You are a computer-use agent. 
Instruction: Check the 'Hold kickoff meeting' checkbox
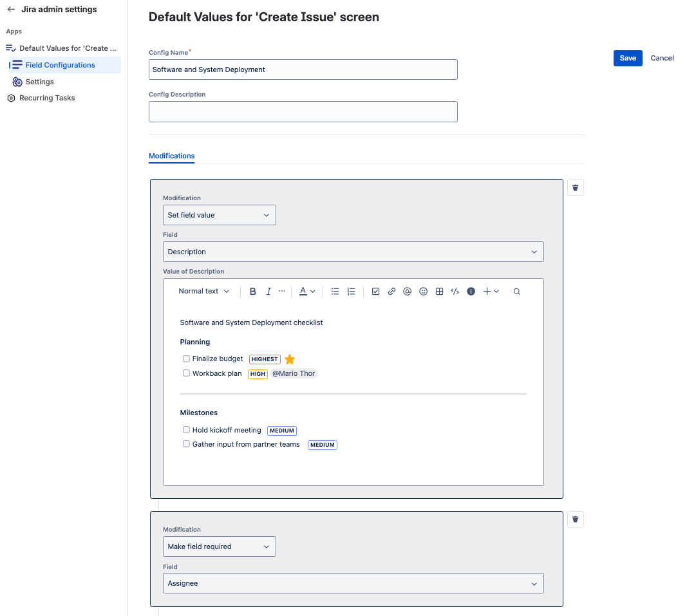(186, 430)
